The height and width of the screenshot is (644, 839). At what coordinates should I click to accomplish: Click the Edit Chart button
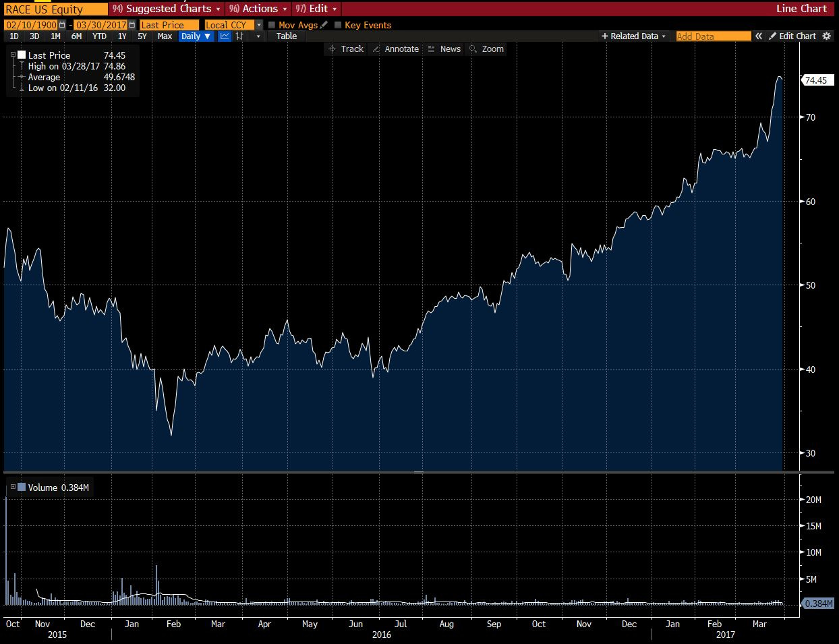792,36
